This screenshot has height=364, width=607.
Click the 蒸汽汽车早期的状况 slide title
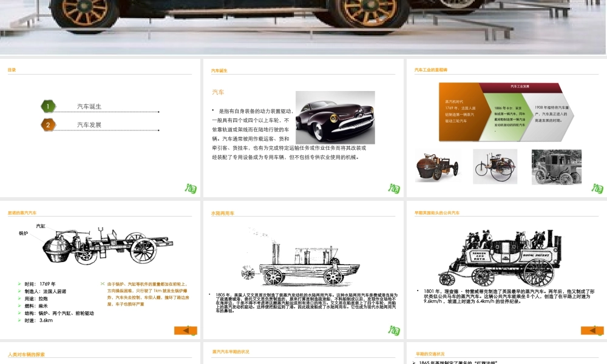click(231, 352)
